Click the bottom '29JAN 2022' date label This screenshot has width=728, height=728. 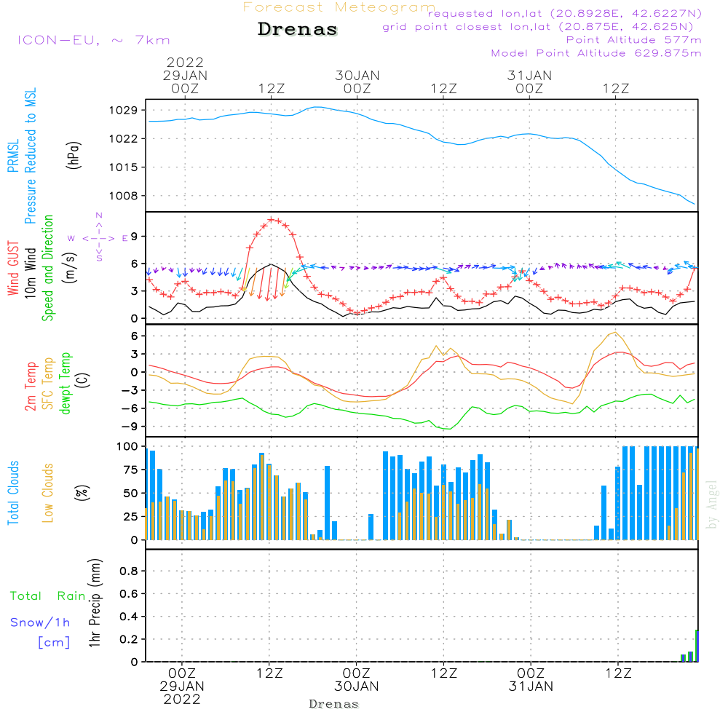(x=182, y=693)
